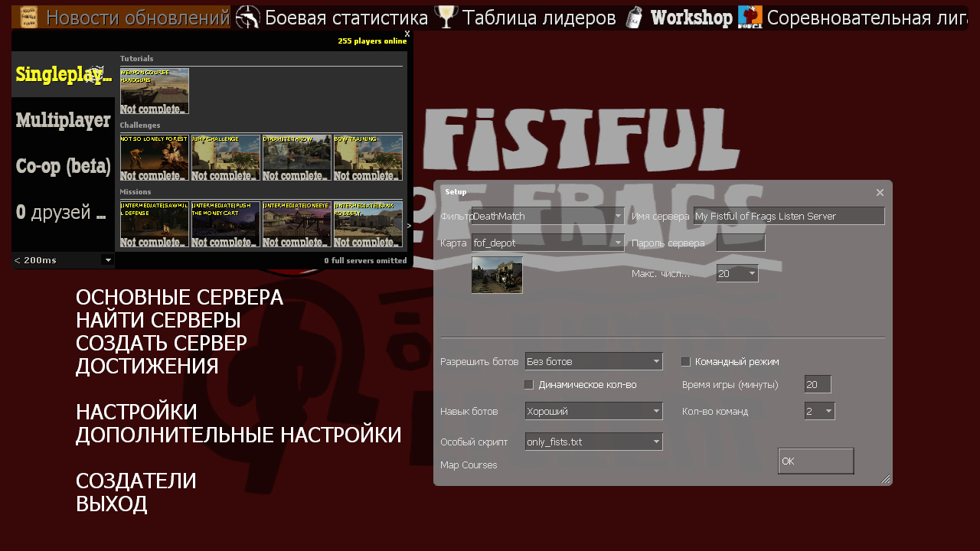This screenshot has width=980, height=551.
Task: Open the Карта fof_depot map dropdown
Action: [x=548, y=243]
